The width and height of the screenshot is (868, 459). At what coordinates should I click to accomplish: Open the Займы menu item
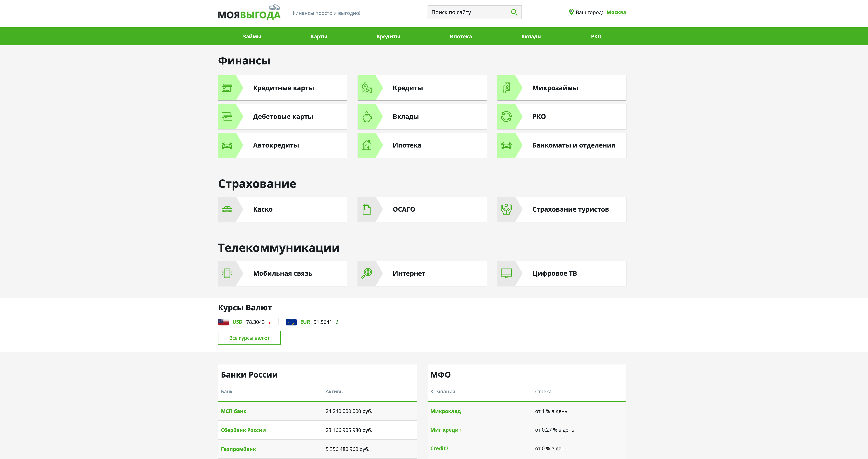[x=252, y=36]
